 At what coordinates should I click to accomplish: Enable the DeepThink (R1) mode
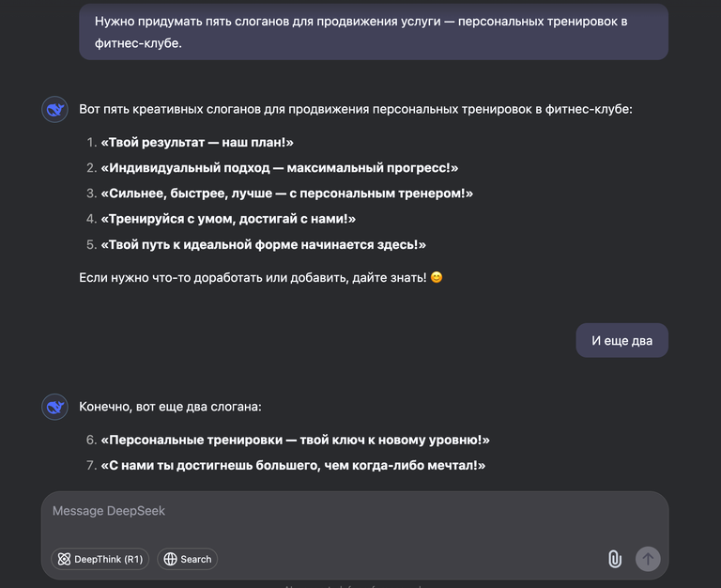[100, 559]
